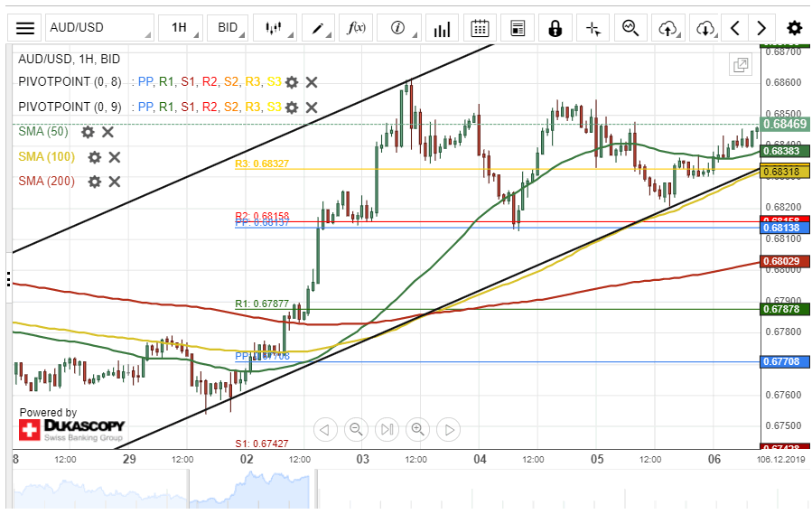Viewport: 812px width, 514px height.
Task: Open chart settings gear in toolbar
Action: pyautogui.click(x=794, y=28)
